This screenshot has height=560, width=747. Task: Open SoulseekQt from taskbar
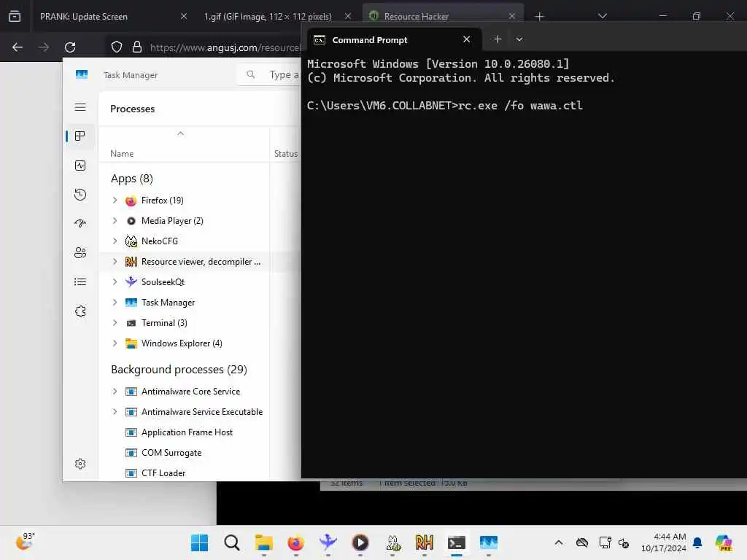click(328, 542)
